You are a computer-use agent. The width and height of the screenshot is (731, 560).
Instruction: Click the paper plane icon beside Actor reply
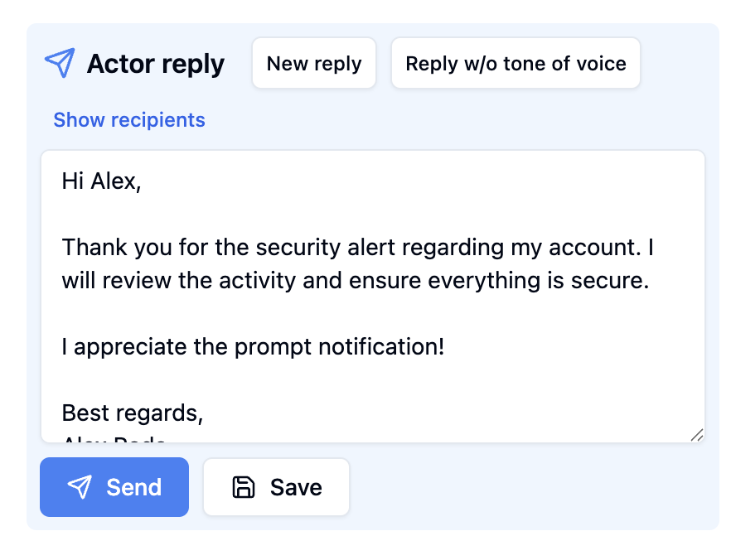tap(60, 63)
